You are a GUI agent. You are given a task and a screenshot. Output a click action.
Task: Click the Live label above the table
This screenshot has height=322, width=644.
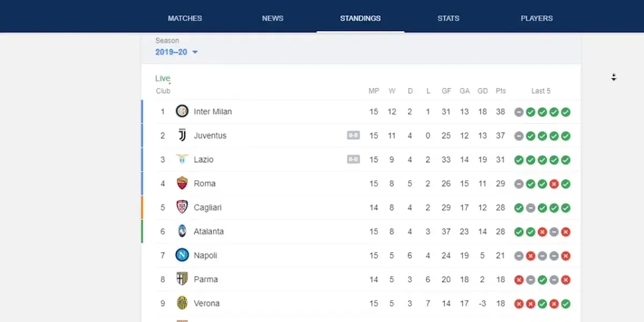[x=163, y=78]
